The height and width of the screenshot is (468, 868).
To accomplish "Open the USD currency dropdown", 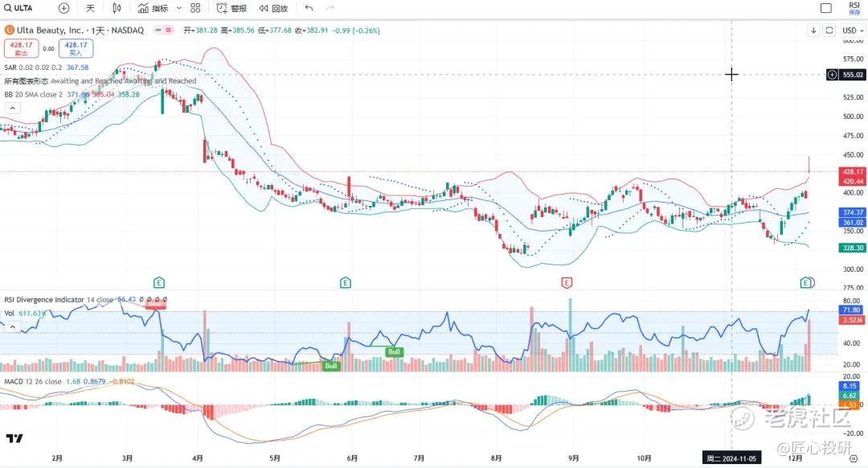I will click(x=853, y=31).
